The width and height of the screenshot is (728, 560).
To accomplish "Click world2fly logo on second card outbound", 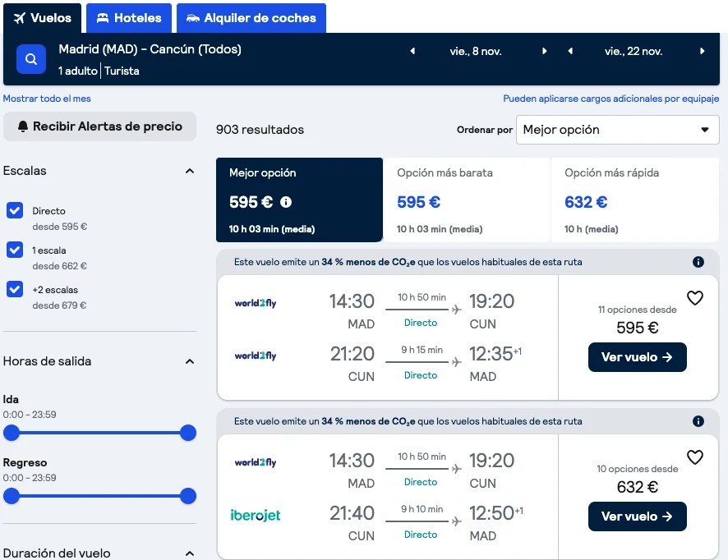I will [256, 462].
